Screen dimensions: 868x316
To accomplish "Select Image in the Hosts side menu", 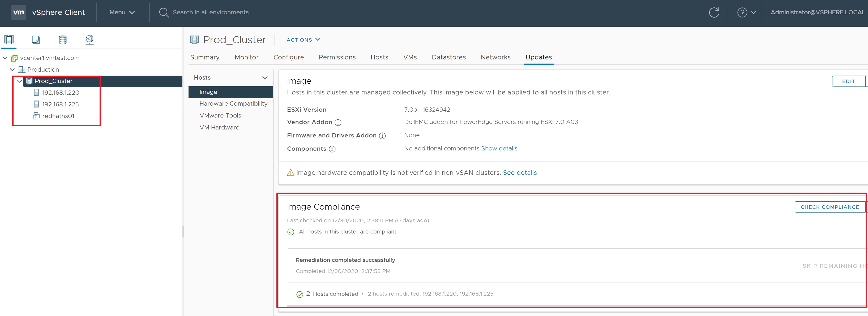I will 230,92.
